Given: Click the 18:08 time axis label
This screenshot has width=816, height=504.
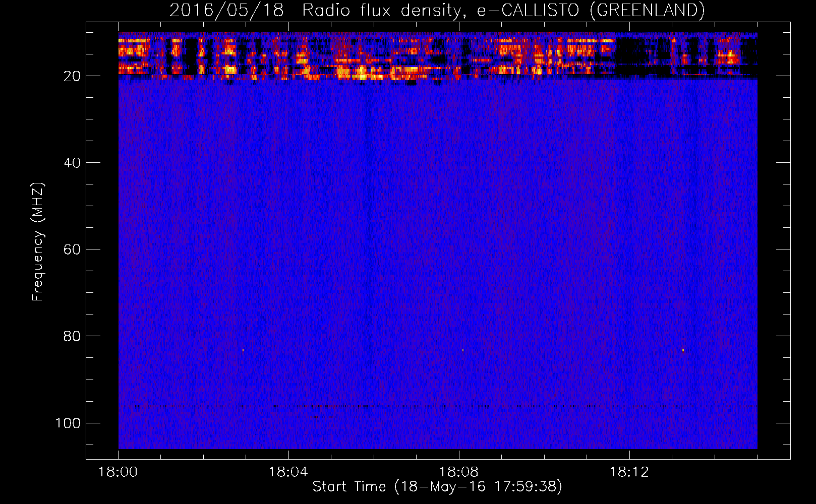Looking at the screenshot, I should 458,472.
